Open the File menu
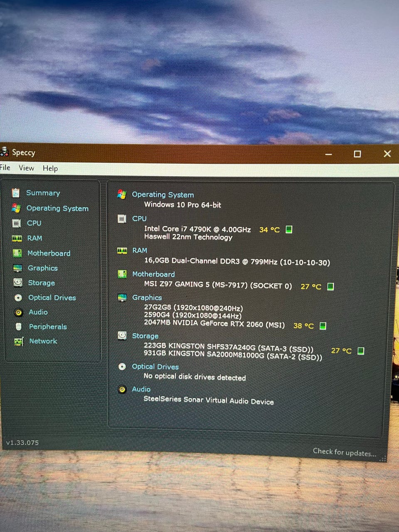Image resolution: width=399 pixels, height=532 pixels. click(5, 167)
